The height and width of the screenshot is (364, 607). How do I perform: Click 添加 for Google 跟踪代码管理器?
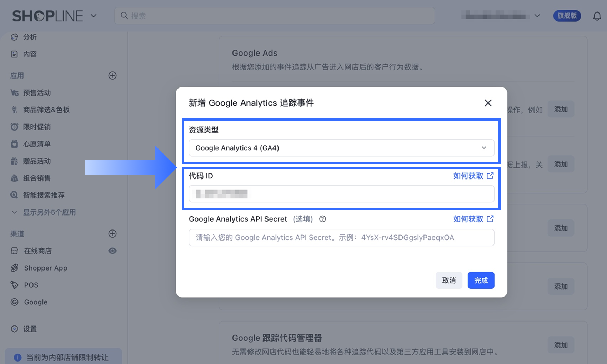coord(561,345)
